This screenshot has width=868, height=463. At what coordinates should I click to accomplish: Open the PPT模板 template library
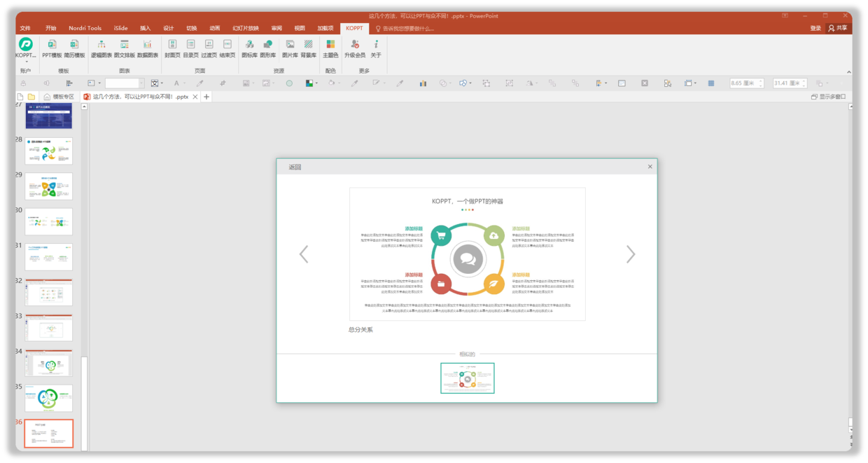pyautogui.click(x=52, y=48)
